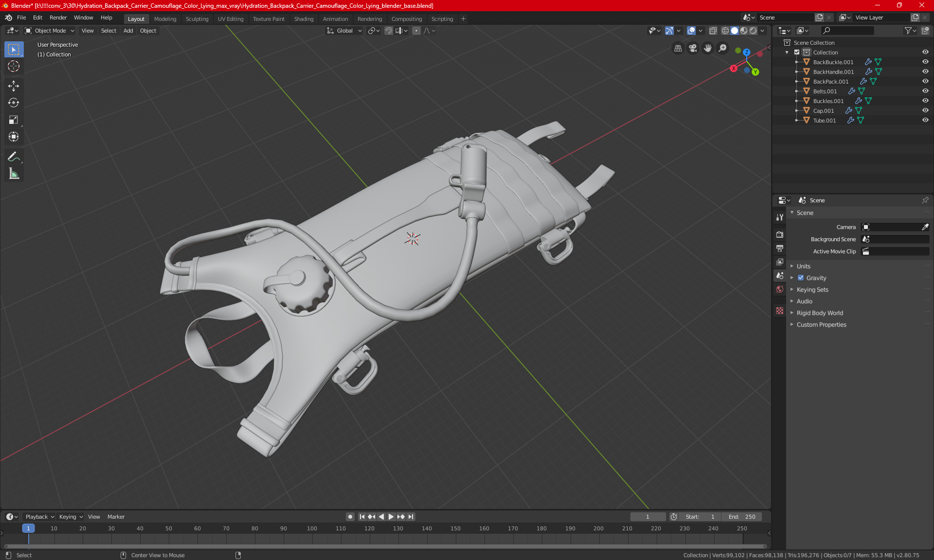
Task: Open the Tool properties tab
Action: (x=780, y=217)
